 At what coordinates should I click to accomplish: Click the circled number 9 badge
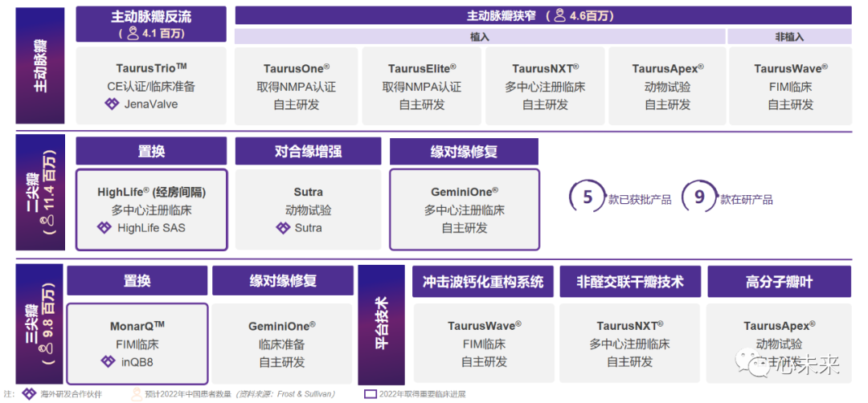coord(699,198)
